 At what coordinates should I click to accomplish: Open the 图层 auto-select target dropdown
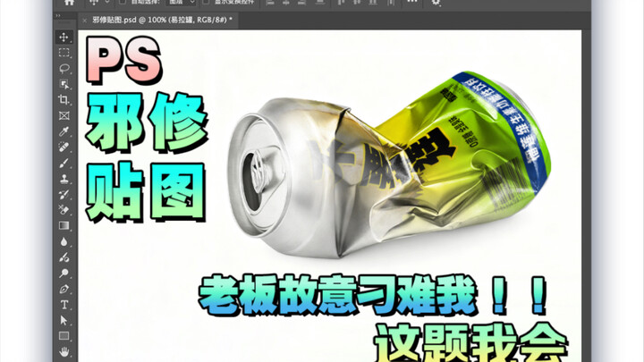[181, 2]
